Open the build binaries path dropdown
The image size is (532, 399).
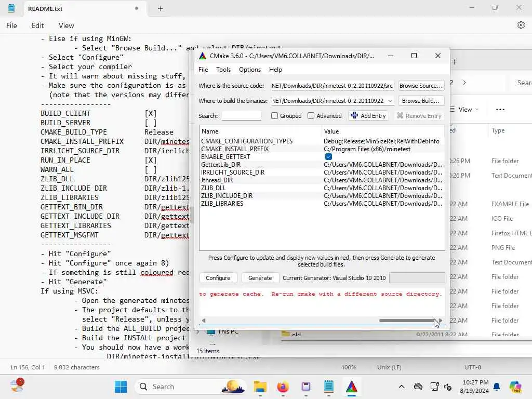pos(390,101)
